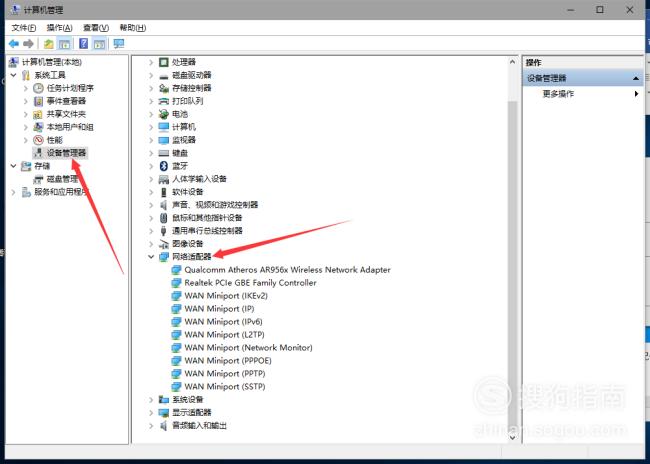Click the keyboard (键盘) icon

(x=164, y=153)
